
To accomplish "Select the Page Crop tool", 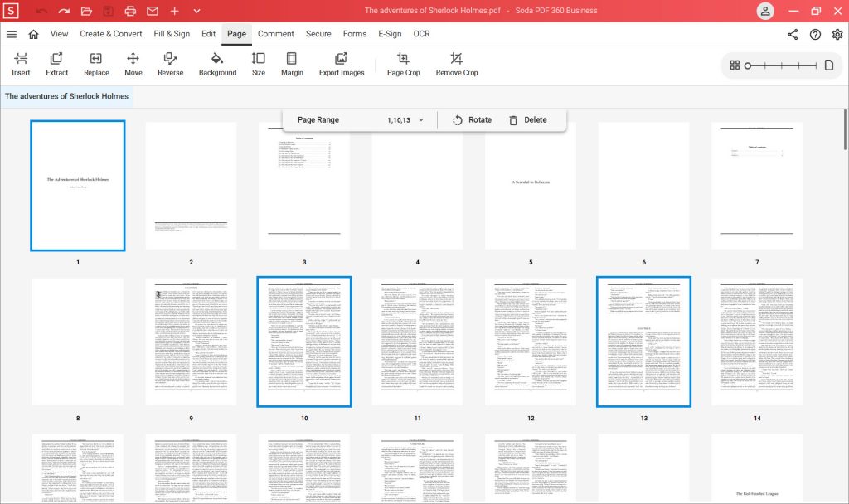I will pyautogui.click(x=404, y=65).
